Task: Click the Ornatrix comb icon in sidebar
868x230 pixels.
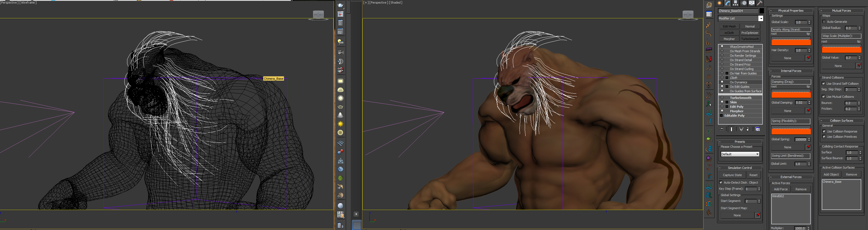Action: click(x=709, y=50)
